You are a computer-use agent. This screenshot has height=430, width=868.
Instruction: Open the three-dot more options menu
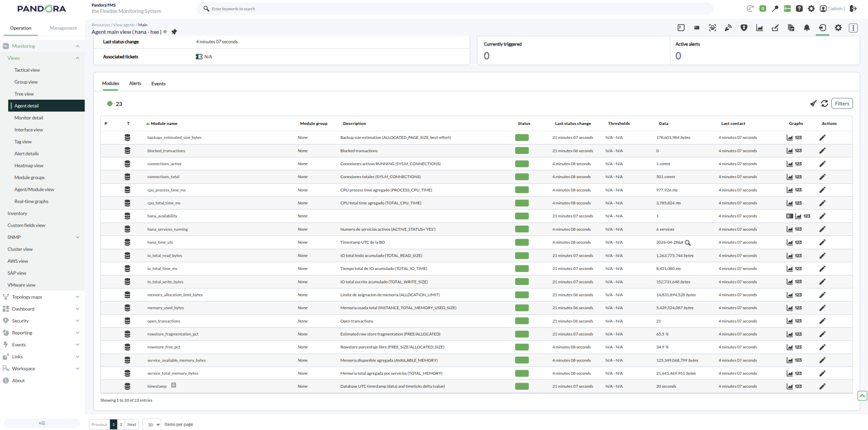[x=854, y=28]
